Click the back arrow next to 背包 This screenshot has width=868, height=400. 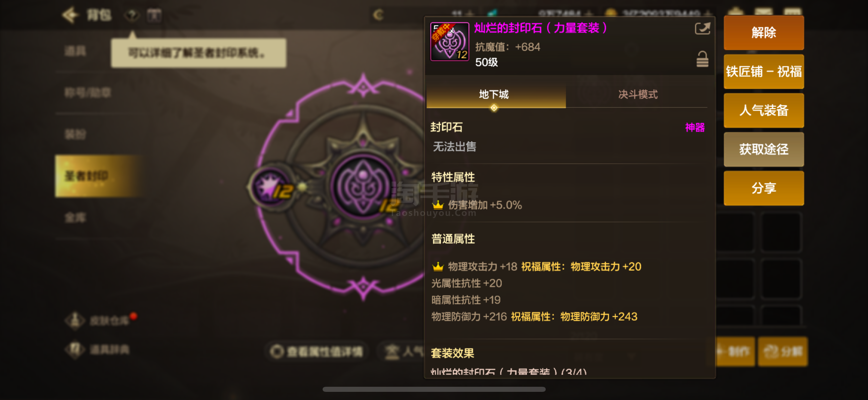pyautogui.click(x=70, y=15)
